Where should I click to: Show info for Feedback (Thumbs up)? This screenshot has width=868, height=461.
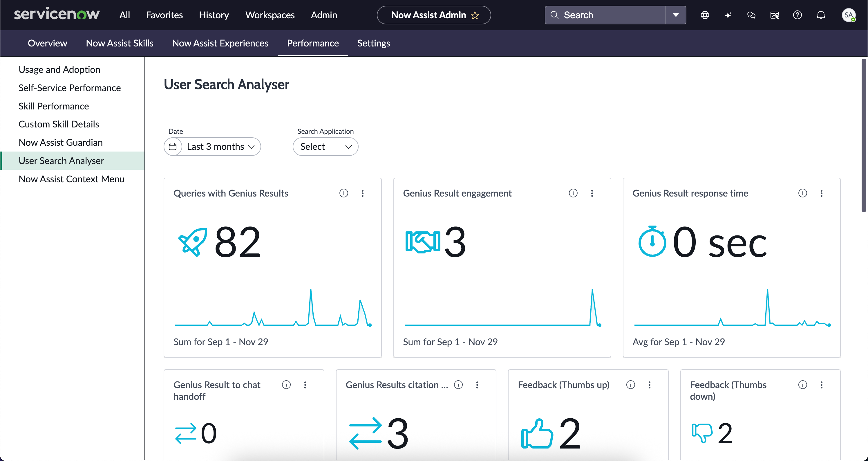630,385
